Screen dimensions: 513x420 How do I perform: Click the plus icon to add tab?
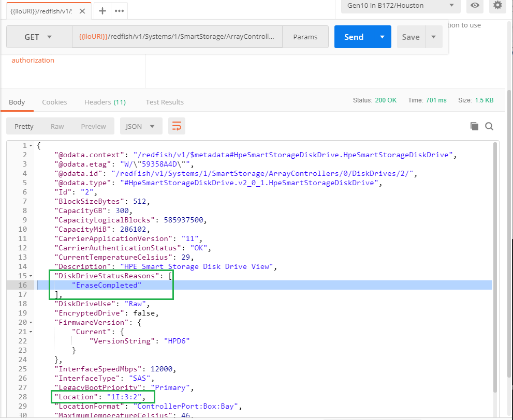pyautogui.click(x=102, y=11)
